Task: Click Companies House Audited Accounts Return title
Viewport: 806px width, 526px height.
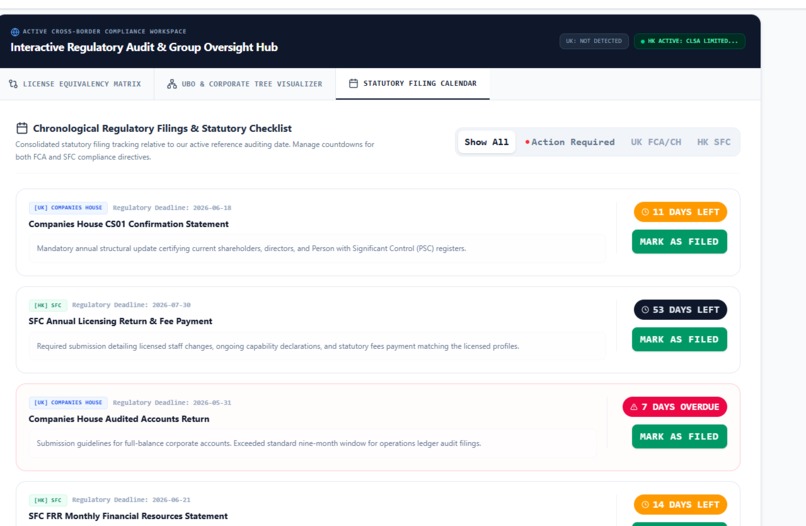Action: 119,419
